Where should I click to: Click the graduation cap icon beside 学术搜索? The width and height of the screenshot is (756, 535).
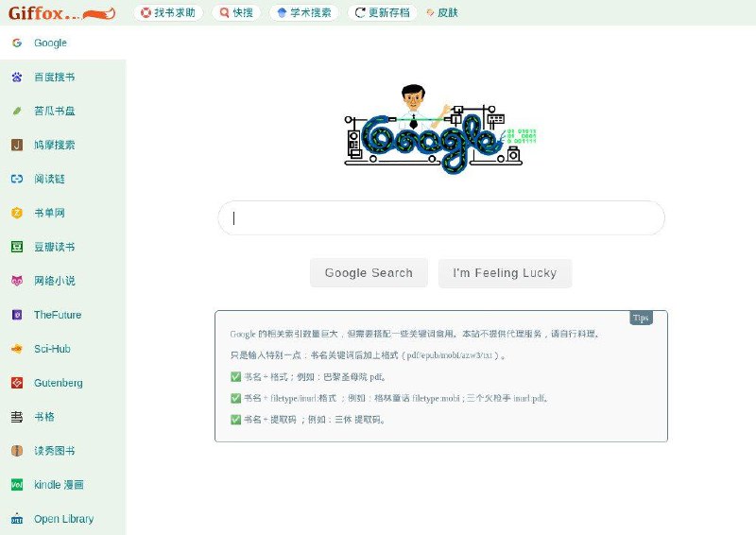coord(282,12)
